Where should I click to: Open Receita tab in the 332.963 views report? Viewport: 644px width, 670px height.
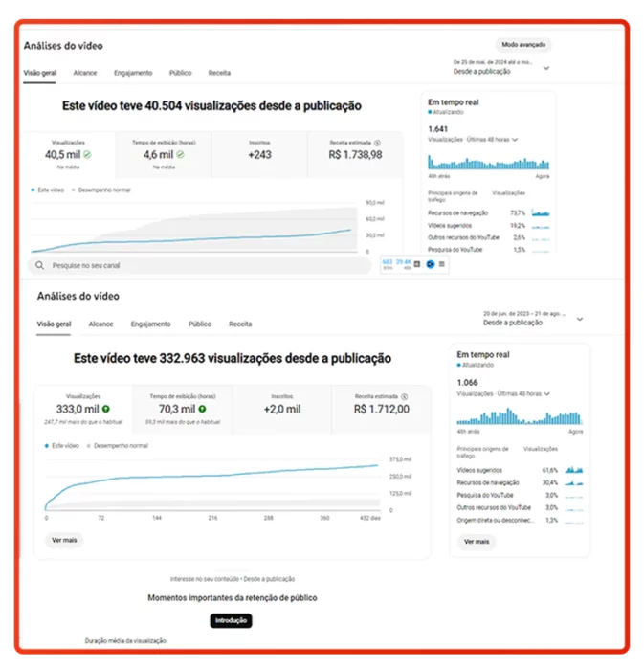pos(240,324)
